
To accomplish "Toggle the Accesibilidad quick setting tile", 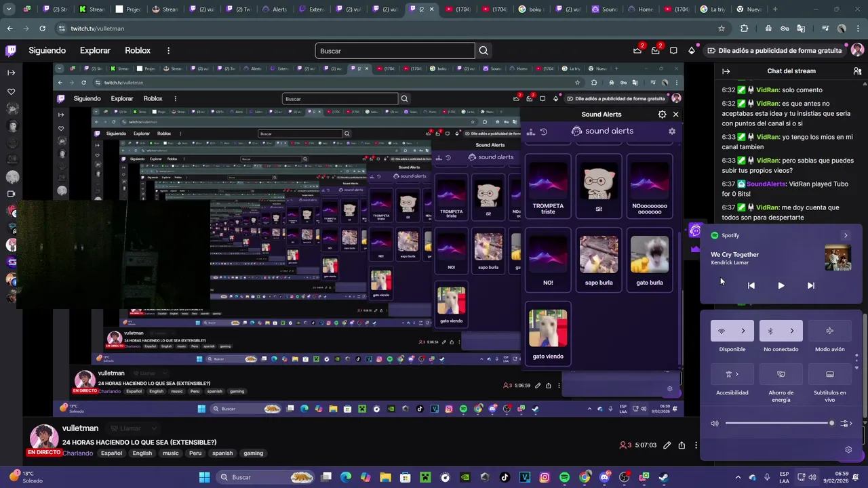I will pyautogui.click(x=732, y=374).
